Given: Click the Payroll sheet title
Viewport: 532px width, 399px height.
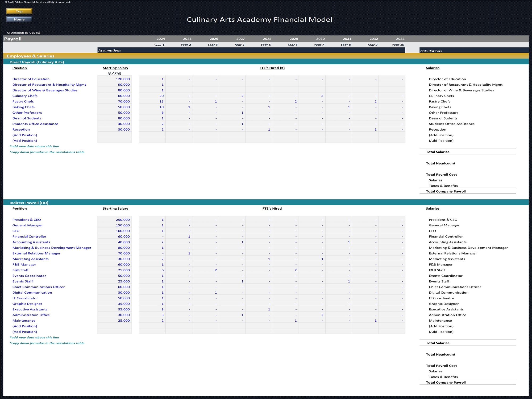Looking at the screenshot, I should (x=13, y=39).
